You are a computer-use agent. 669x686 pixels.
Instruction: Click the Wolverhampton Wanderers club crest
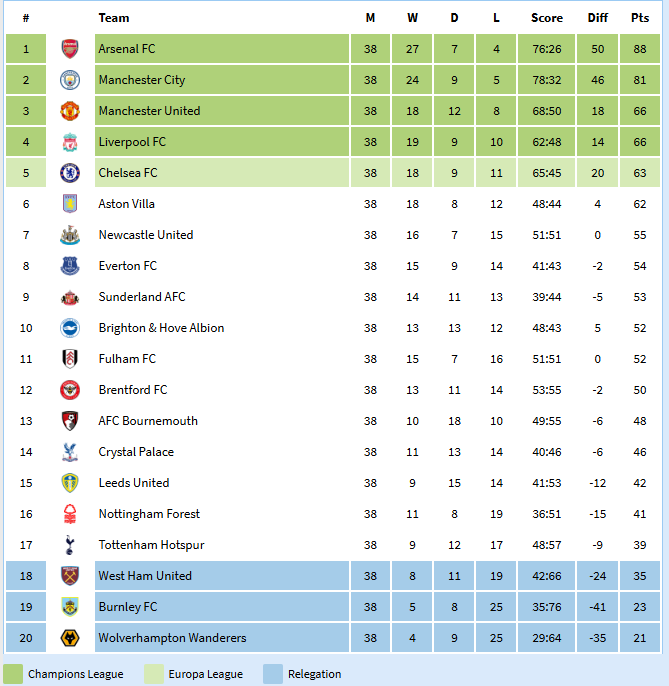[69, 638]
